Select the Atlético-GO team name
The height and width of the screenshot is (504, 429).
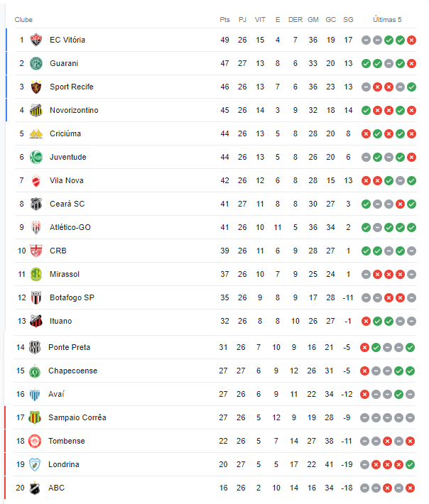point(70,227)
